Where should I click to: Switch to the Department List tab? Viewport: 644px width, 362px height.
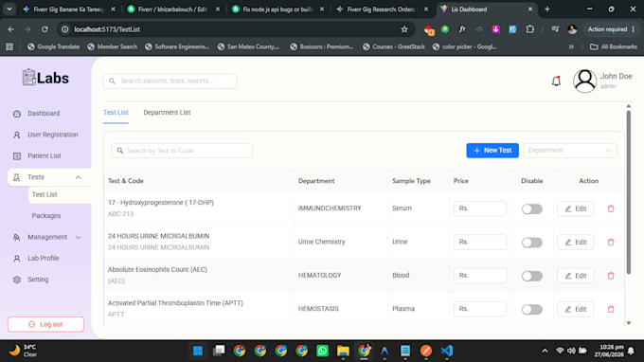tap(167, 112)
